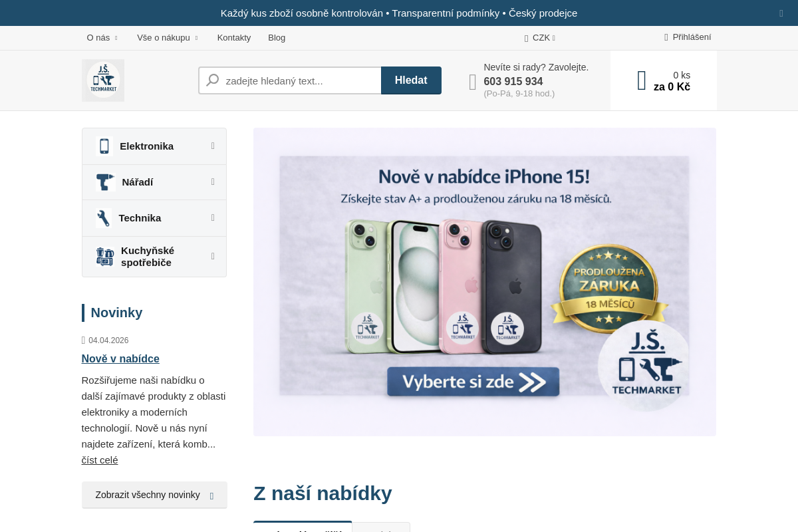798x532 pixels.
Task: Open the CZK currency dropdown
Action: pos(540,38)
